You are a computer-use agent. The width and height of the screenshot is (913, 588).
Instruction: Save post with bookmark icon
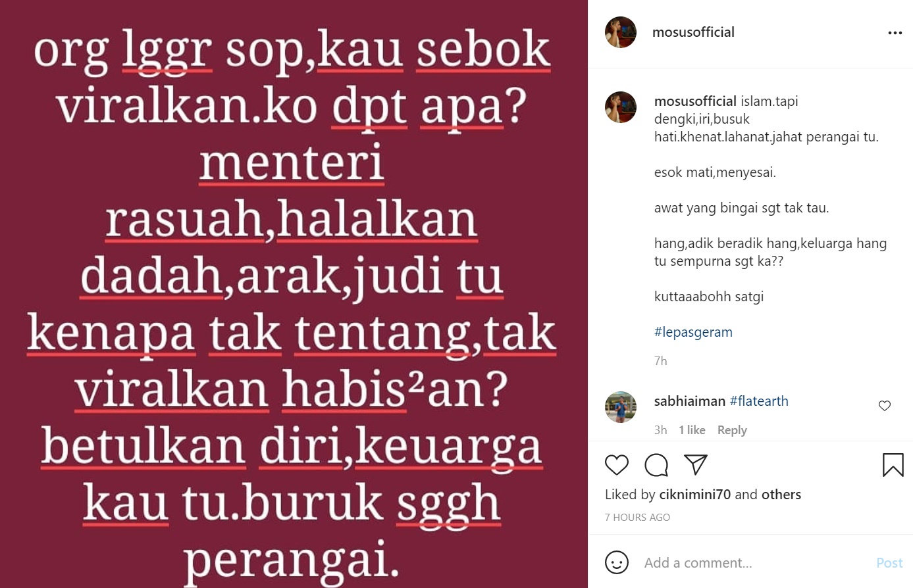(893, 464)
